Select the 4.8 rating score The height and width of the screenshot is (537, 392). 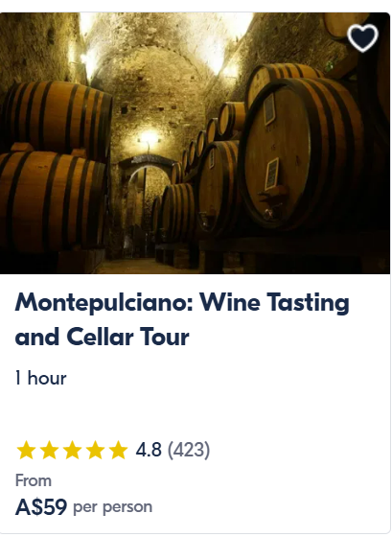149,450
